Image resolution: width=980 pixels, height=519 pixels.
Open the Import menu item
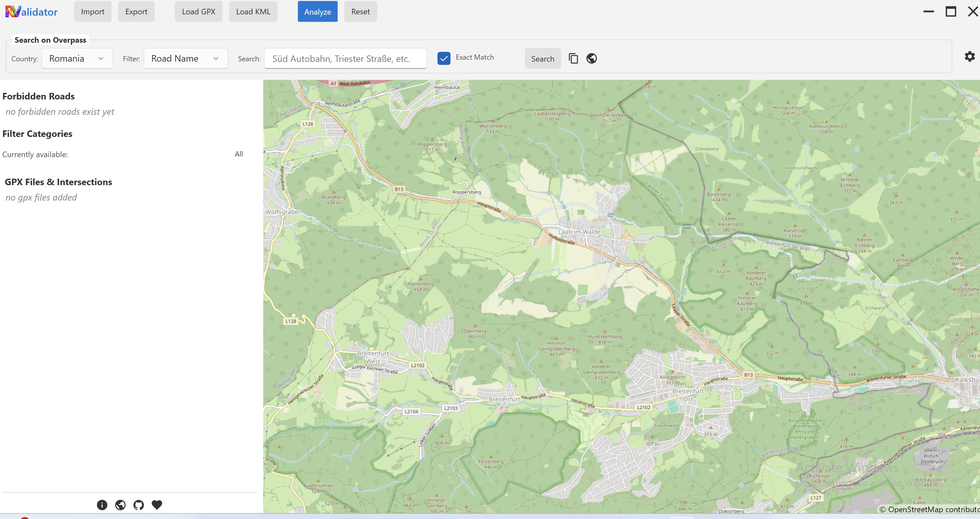pyautogui.click(x=92, y=11)
